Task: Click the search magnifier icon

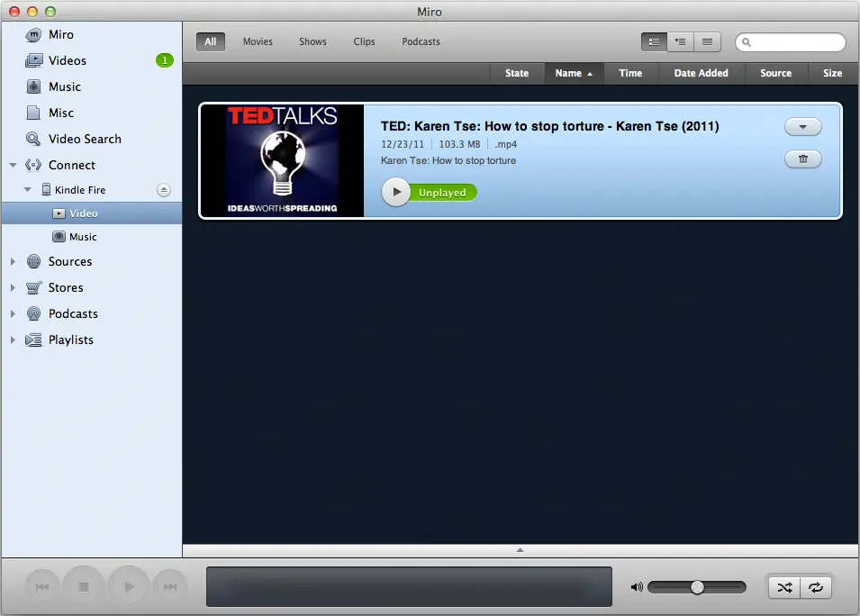Action: point(746,42)
